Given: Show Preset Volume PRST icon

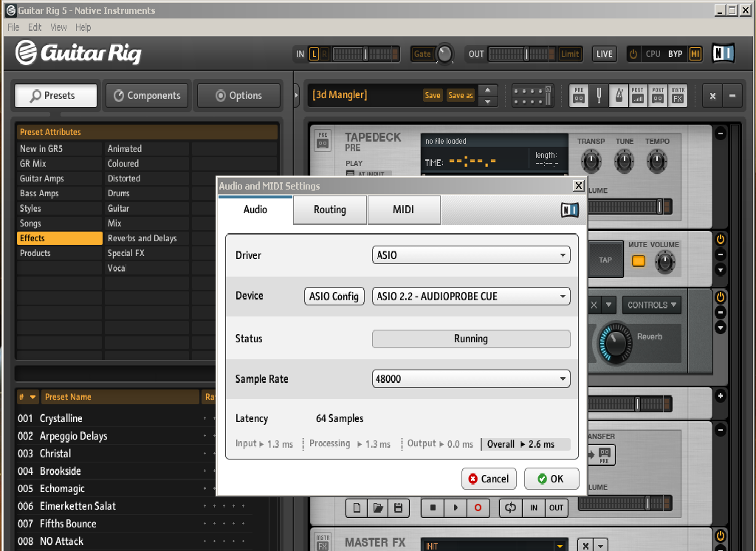Looking at the screenshot, I should [x=638, y=95].
